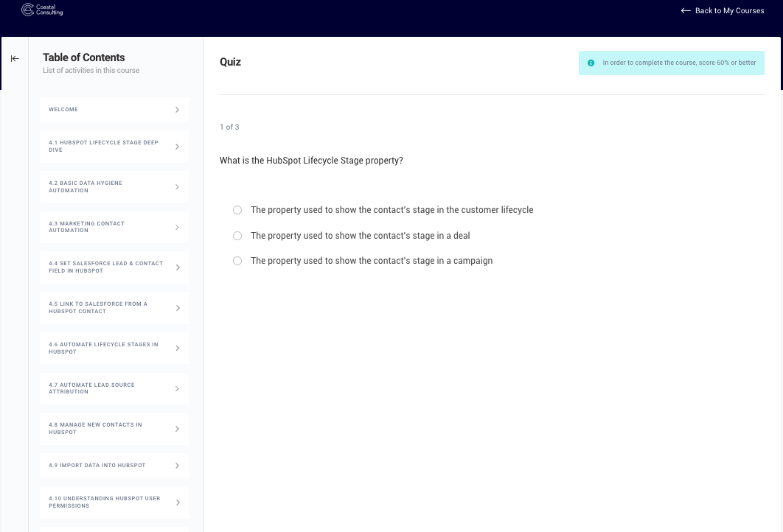Image resolution: width=783 pixels, height=532 pixels.
Task: Expand chevron for 4.1 HubSpot Lifecycle Stage Deep Dive
Action: click(177, 147)
